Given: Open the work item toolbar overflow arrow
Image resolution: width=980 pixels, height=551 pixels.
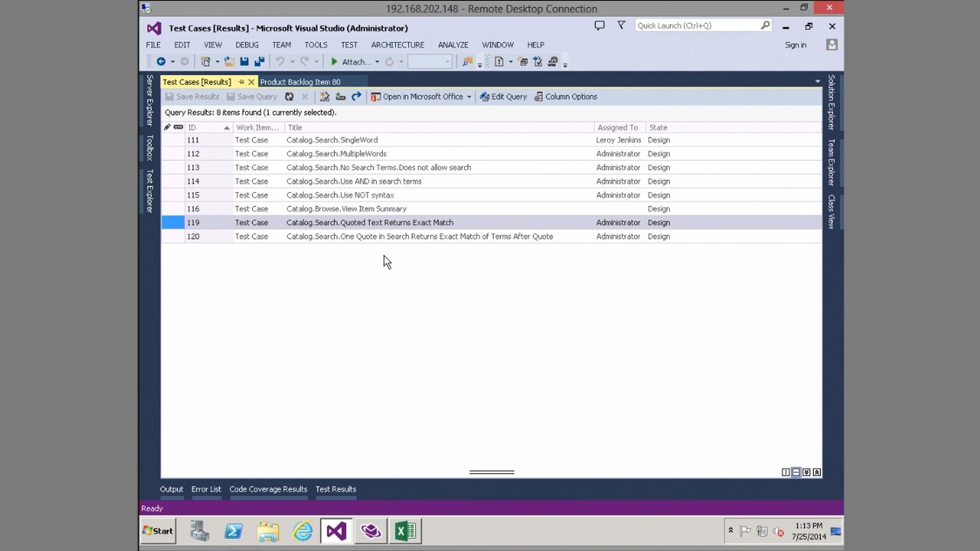Looking at the screenshot, I should 565,64.
